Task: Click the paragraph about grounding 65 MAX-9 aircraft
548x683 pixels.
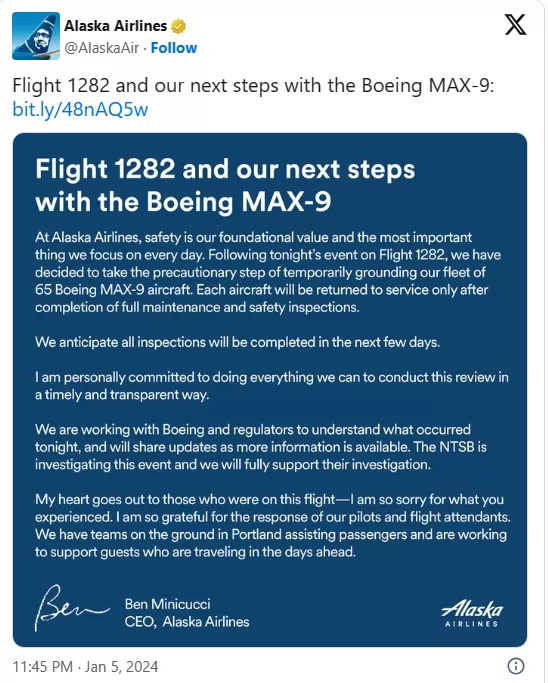Action: click(268, 272)
